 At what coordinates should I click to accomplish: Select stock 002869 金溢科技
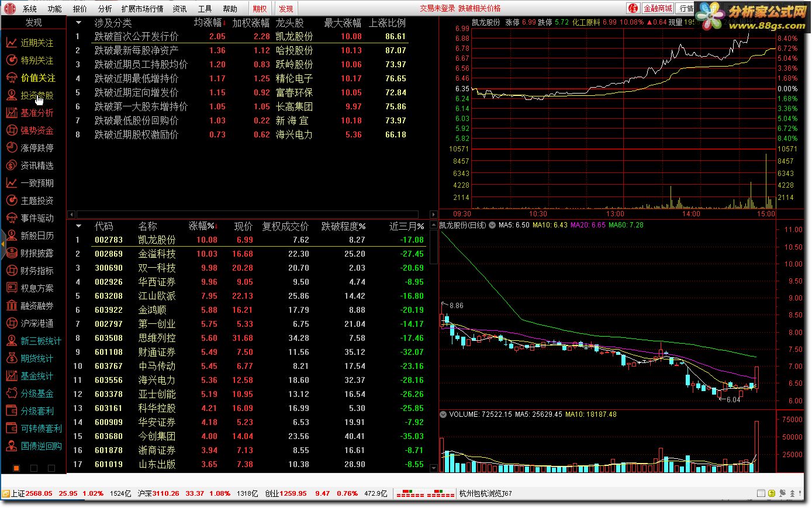point(248,254)
